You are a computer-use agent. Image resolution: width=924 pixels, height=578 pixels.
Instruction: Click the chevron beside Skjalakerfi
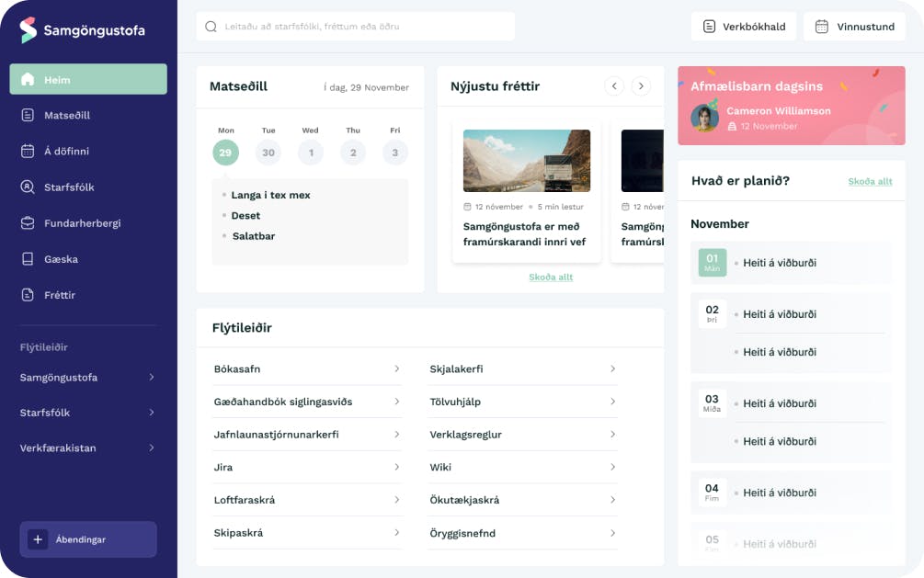point(613,368)
